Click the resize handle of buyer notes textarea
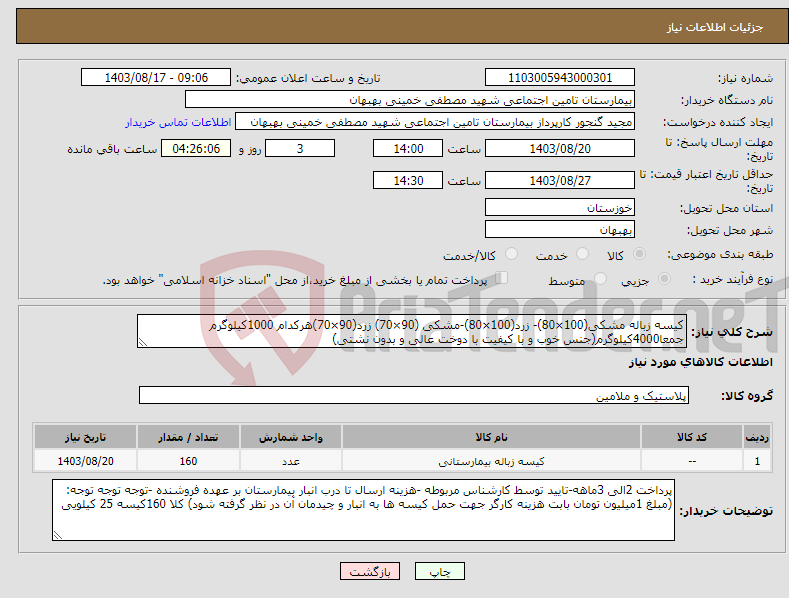789x598 pixels. click(x=57, y=536)
